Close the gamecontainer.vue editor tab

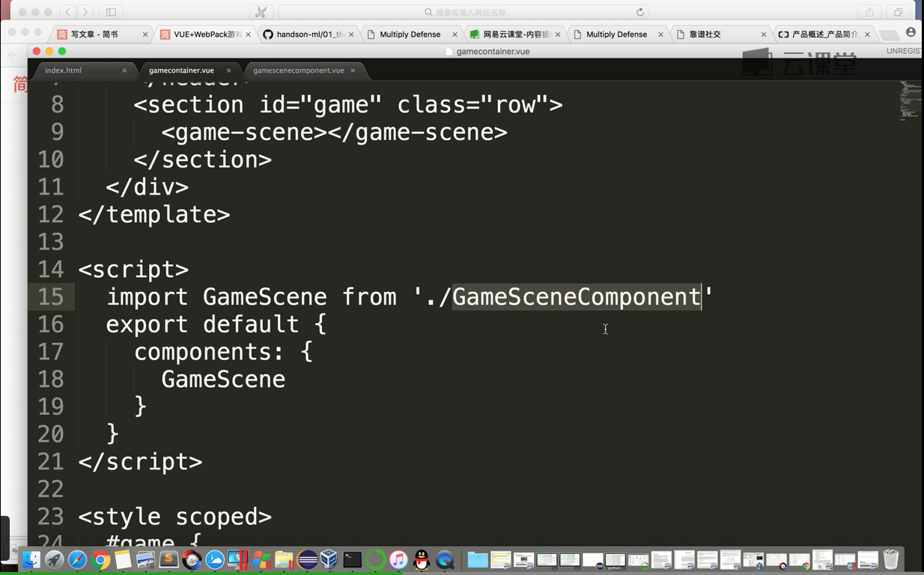tap(229, 70)
